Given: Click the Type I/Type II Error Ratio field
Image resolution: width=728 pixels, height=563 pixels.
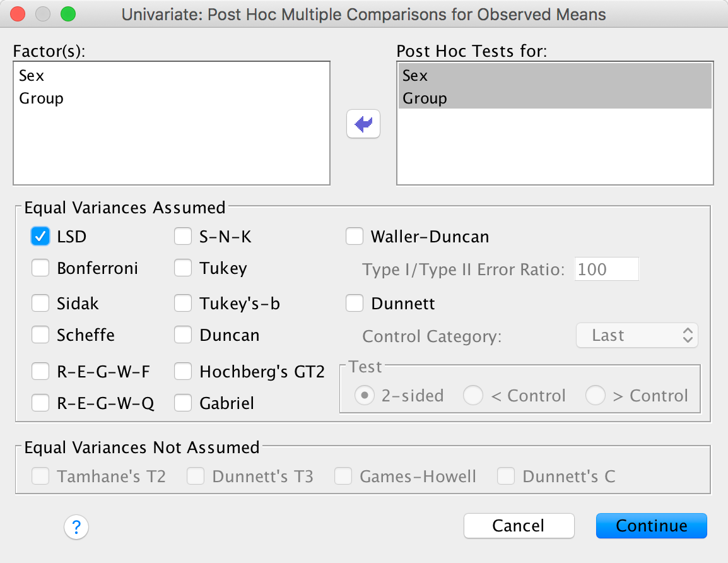Looking at the screenshot, I should (606, 270).
